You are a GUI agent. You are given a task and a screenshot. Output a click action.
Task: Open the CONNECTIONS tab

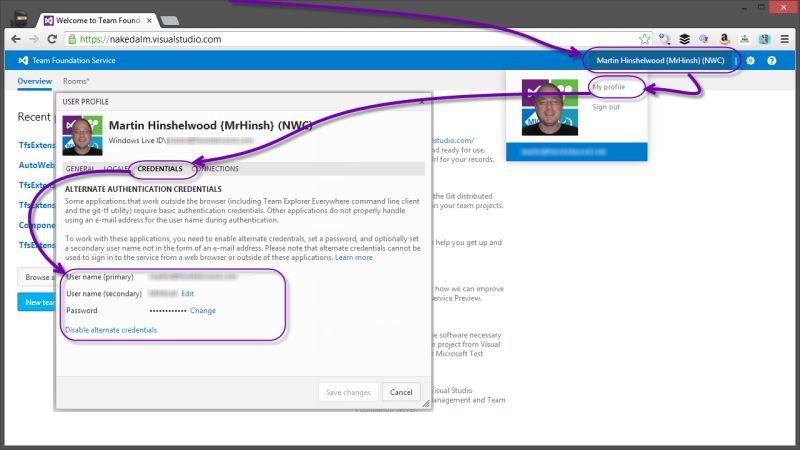[215, 169]
